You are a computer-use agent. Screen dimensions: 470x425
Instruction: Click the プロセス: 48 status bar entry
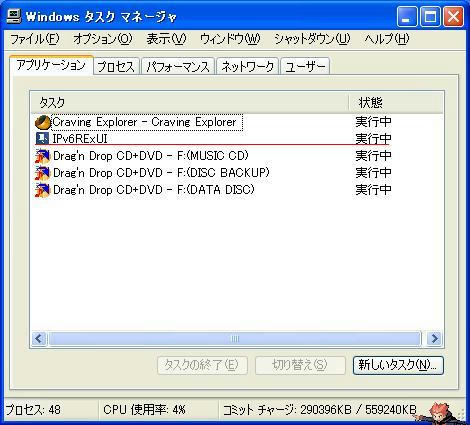point(33,410)
